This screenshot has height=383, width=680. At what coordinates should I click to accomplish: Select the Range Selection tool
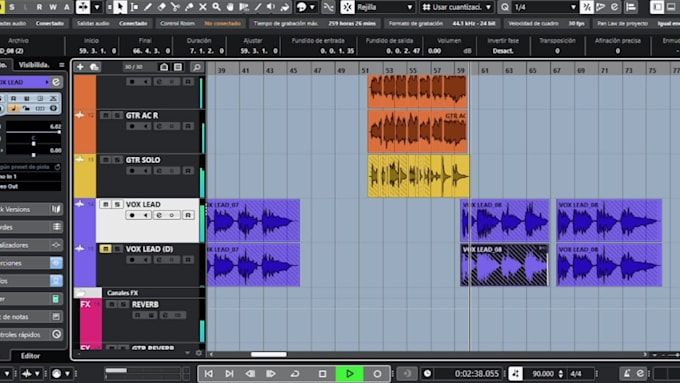tap(134, 7)
